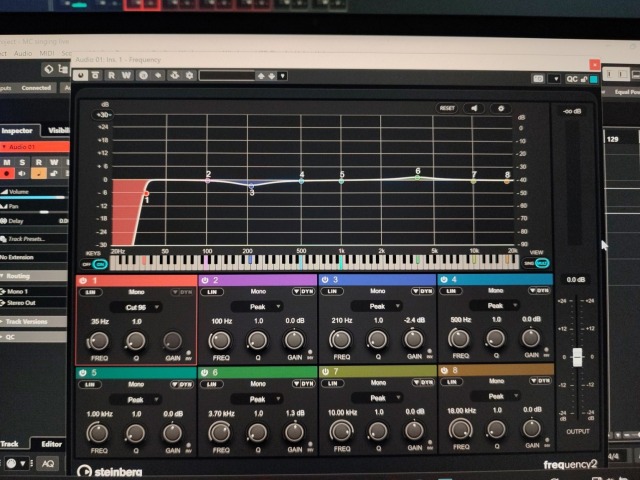Screen dimensions: 640x480
Task: Solo Audio 01 track with S button
Action: click(22, 162)
